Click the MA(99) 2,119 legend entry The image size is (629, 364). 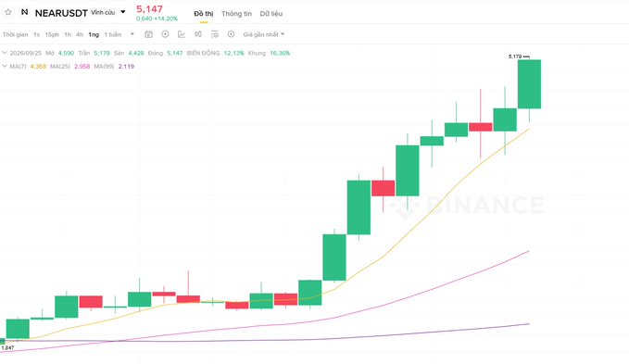click(114, 66)
